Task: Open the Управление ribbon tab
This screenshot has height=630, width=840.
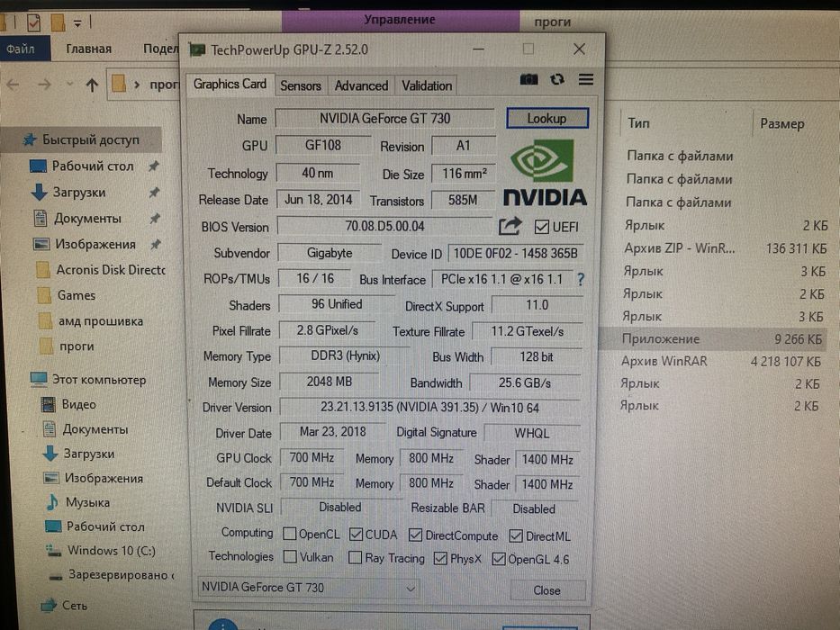Action: click(x=400, y=20)
